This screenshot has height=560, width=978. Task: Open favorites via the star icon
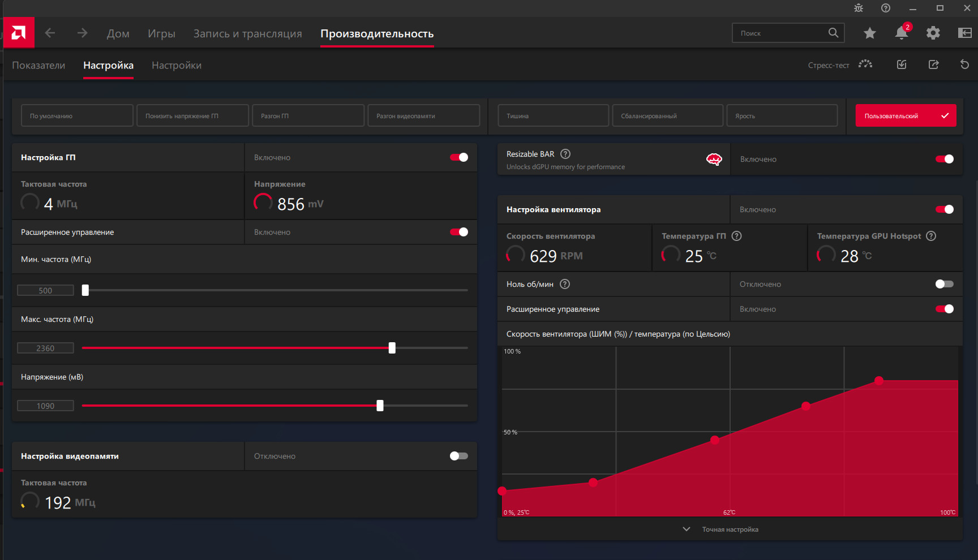click(870, 33)
